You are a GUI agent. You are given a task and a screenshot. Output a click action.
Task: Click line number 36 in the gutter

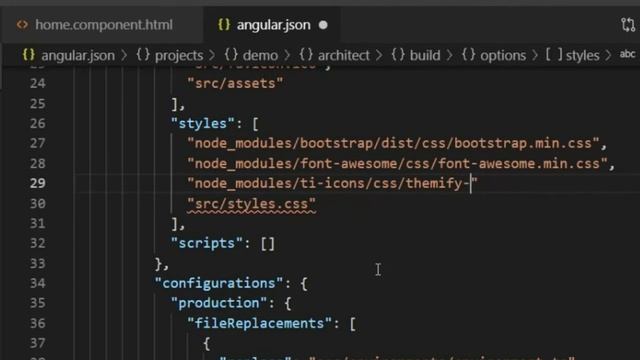pyautogui.click(x=38, y=323)
